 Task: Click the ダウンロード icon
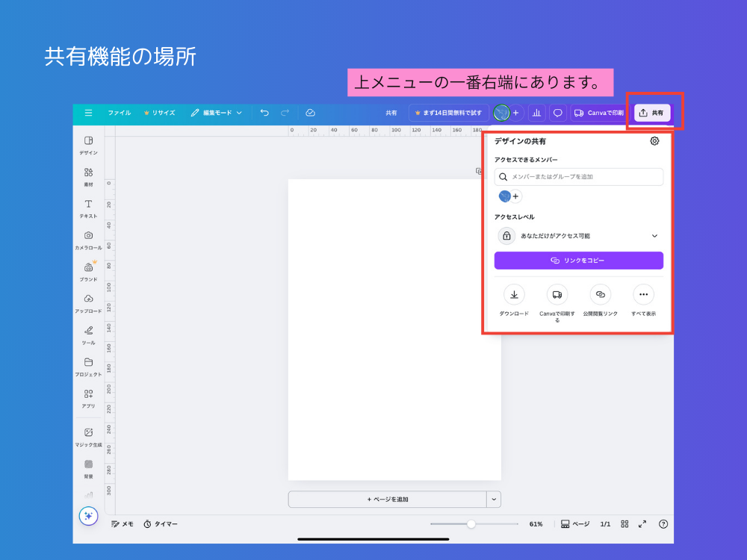[x=514, y=295]
